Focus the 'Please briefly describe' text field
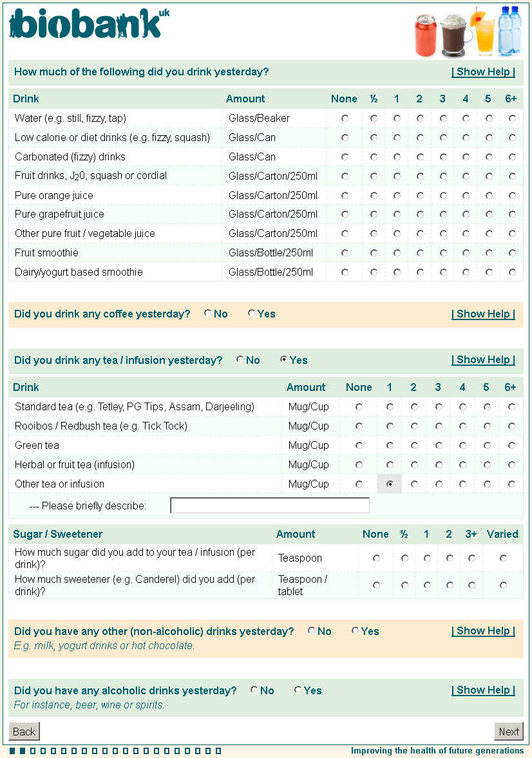This screenshot has height=758, width=532. pyautogui.click(x=270, y=506)
